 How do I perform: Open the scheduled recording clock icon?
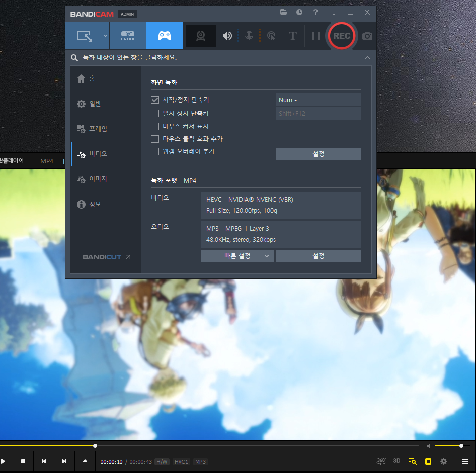click(299, 12)
